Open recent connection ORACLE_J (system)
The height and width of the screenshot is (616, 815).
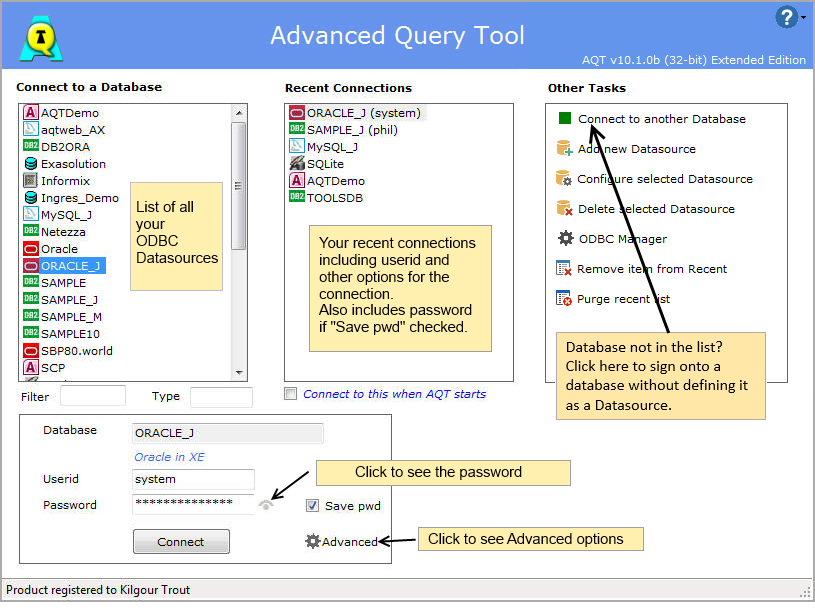coord(356,113)
